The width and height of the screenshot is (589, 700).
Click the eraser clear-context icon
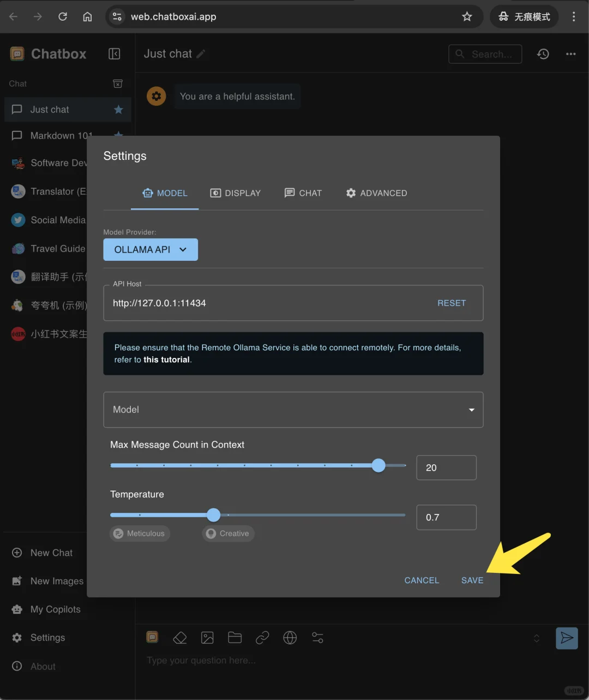click(180, 638)
